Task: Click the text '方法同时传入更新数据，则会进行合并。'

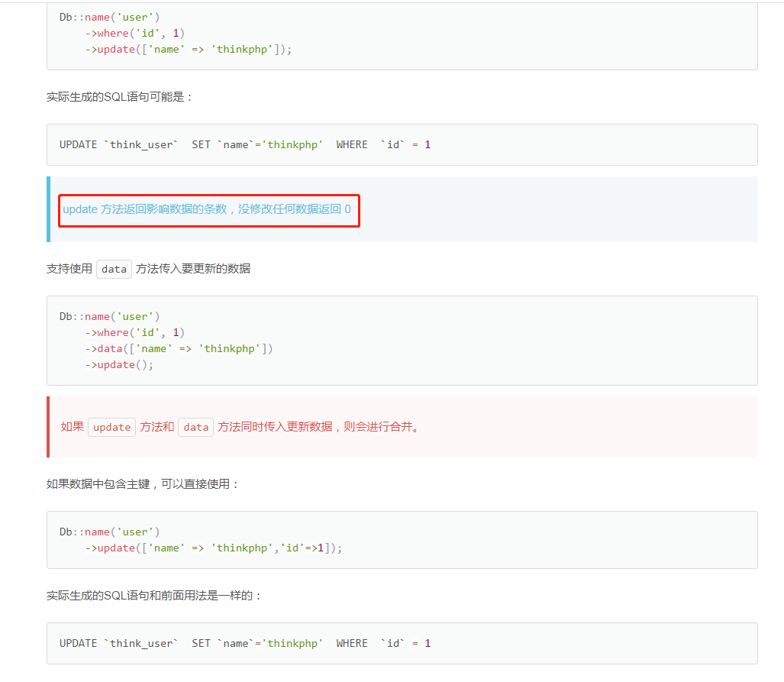Action: [321, 427]
